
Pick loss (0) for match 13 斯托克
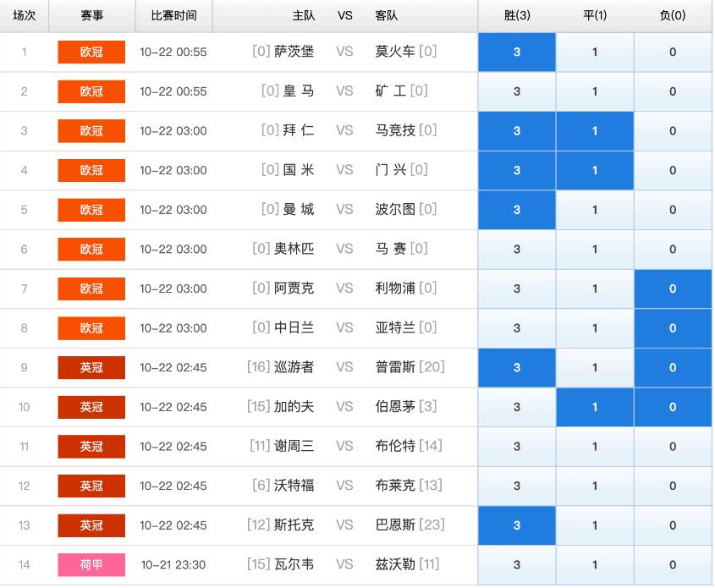[673, 525]
